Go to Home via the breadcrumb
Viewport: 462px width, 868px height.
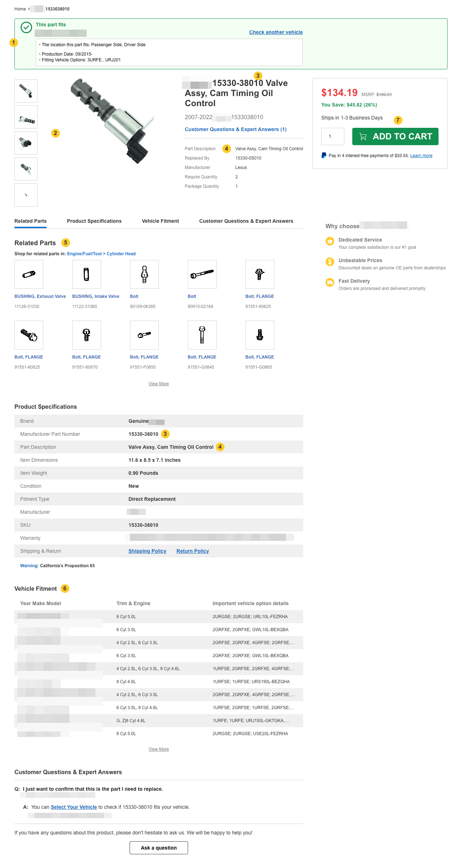point(20,9)
